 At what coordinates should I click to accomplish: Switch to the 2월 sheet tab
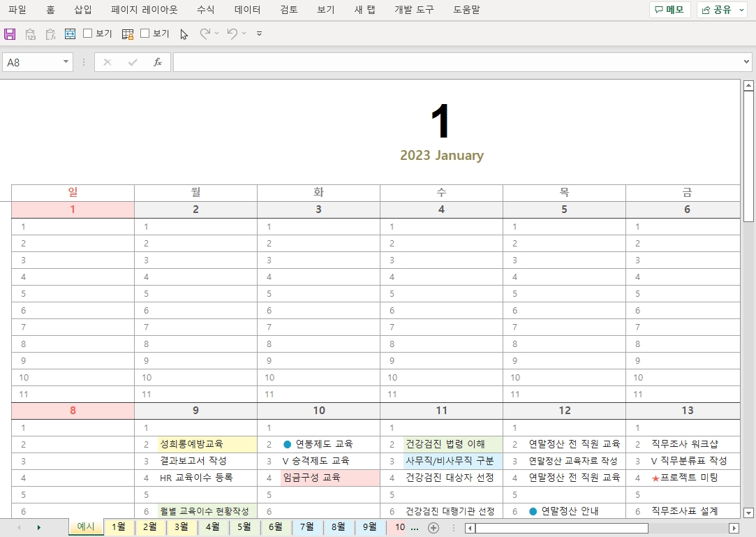coord(150,527)
